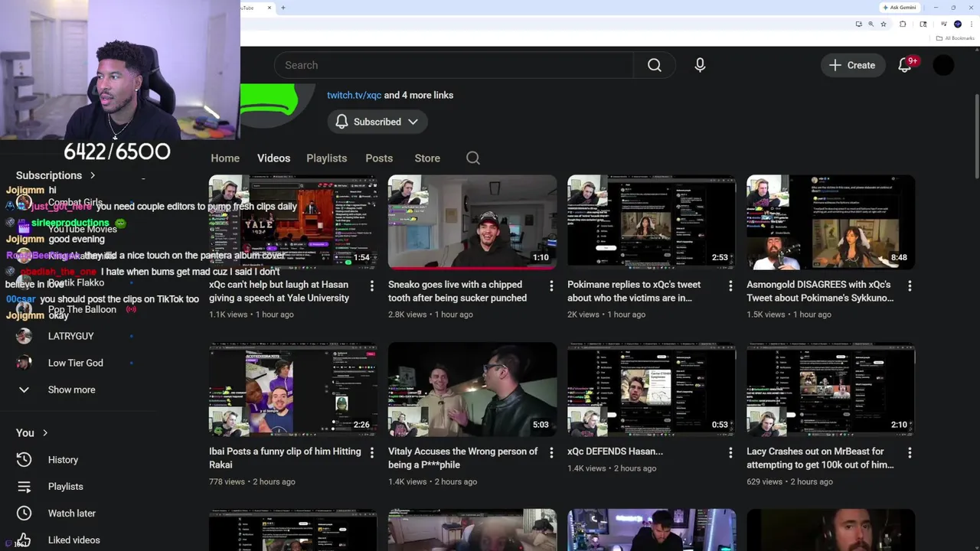
Task: Open options for the Vitaly Accuses video
Action: (551, 452)
